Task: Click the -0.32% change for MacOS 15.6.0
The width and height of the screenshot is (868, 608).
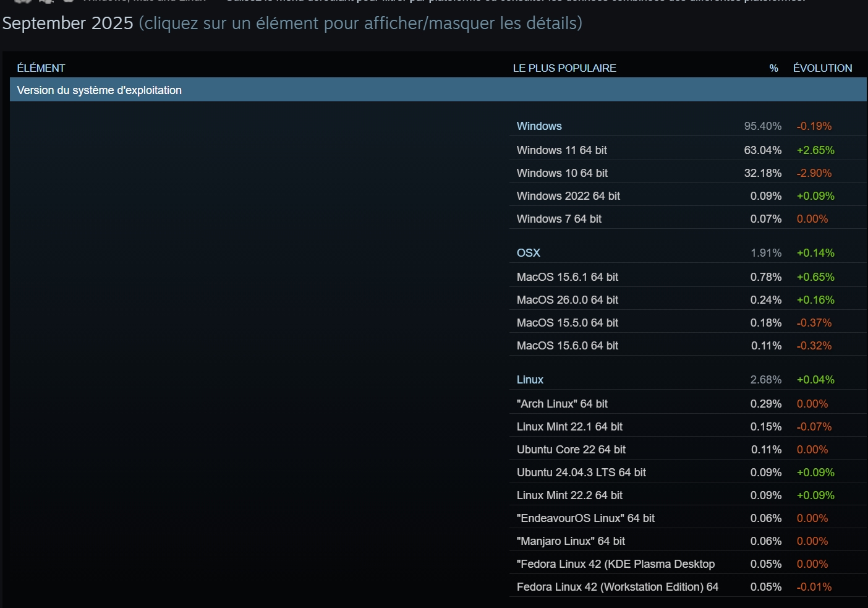Action: coord(814,346)
